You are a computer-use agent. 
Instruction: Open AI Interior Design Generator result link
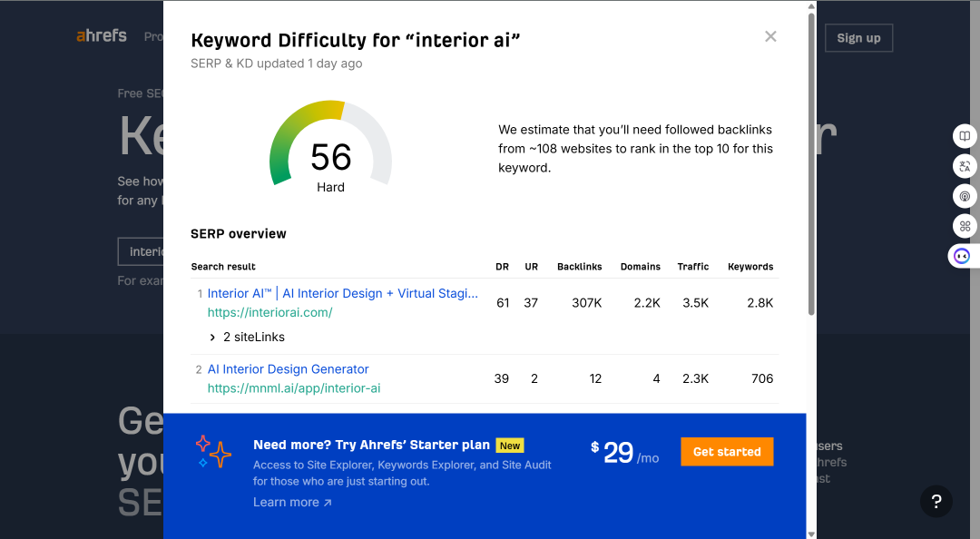(x=289, y=369)
